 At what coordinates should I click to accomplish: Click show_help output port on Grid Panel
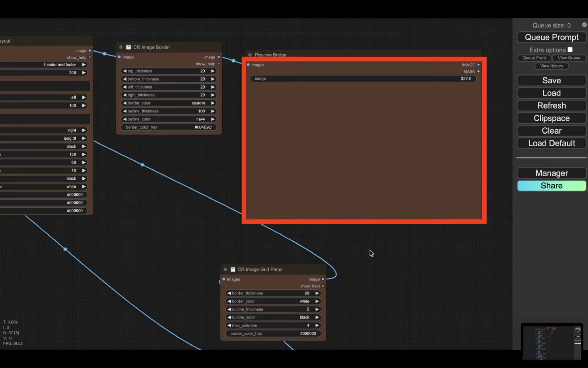click(x=323, y=286)
